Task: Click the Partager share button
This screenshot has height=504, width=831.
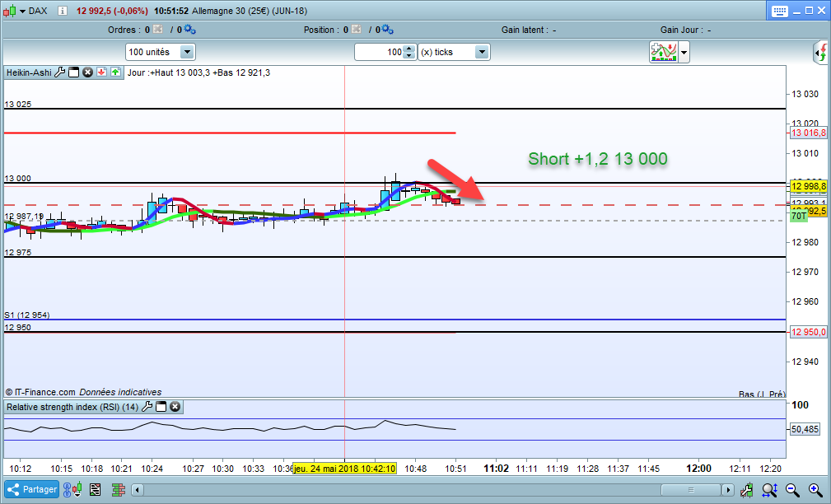Action: click(32, 489)
